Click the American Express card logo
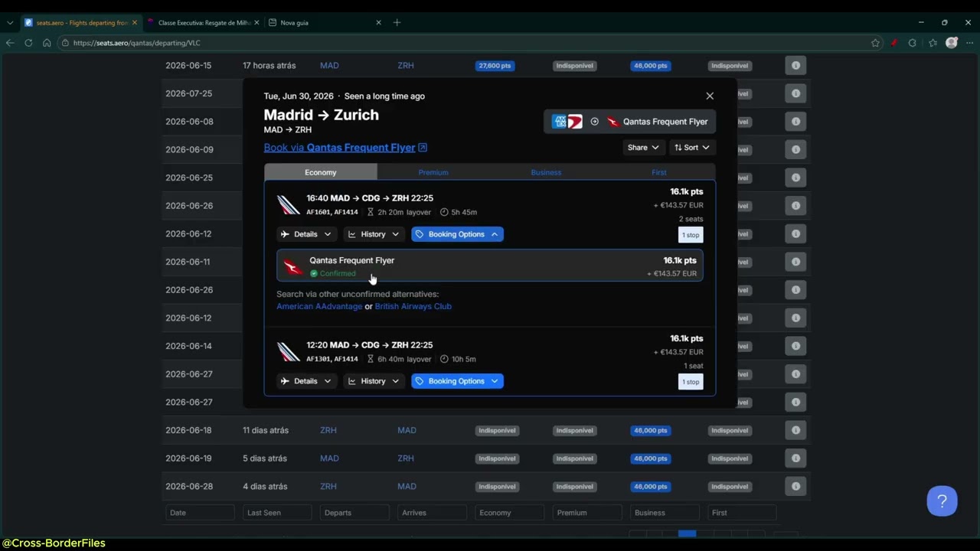 click(560, 122)
